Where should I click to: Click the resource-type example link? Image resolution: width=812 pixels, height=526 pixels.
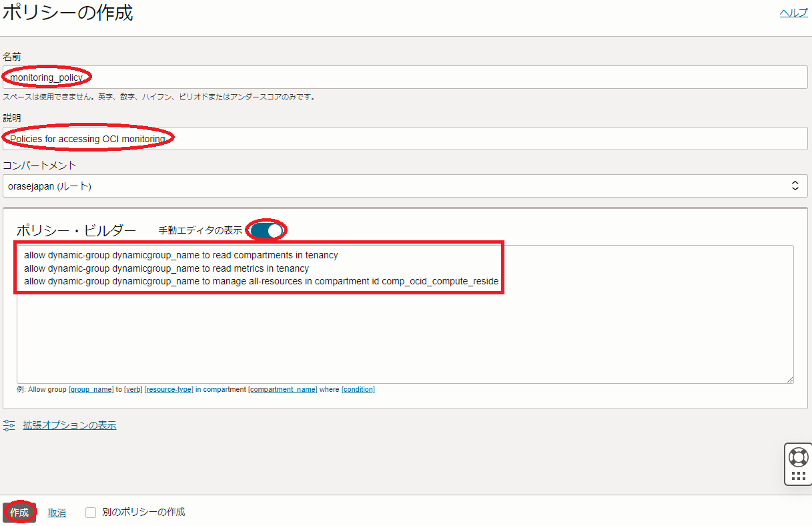click(169, 389)
